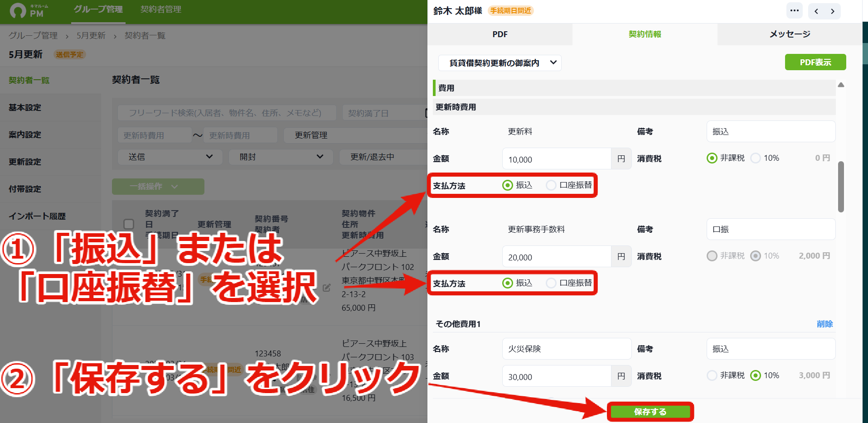Switch to the 契約情報 tab

[x=645, y=34]
